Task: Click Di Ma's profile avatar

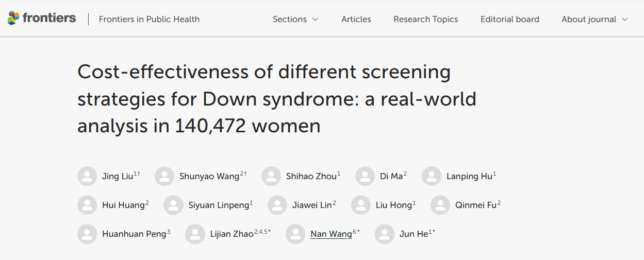Action: click(365, 176)
